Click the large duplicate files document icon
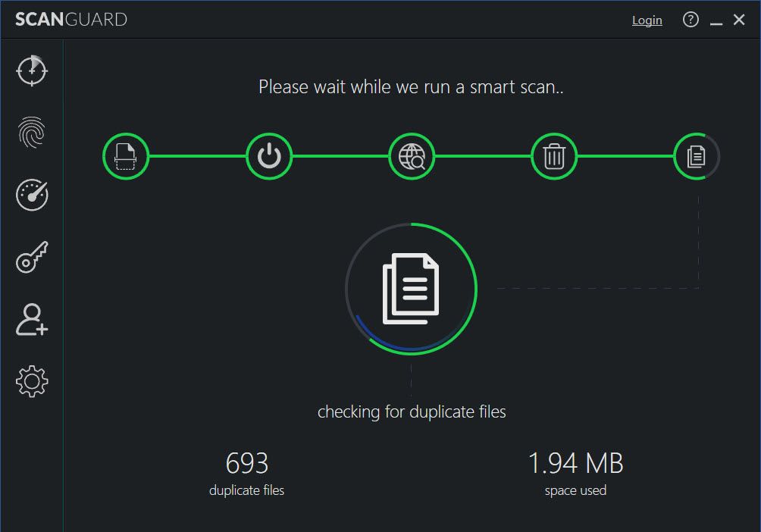 (412, 288)
